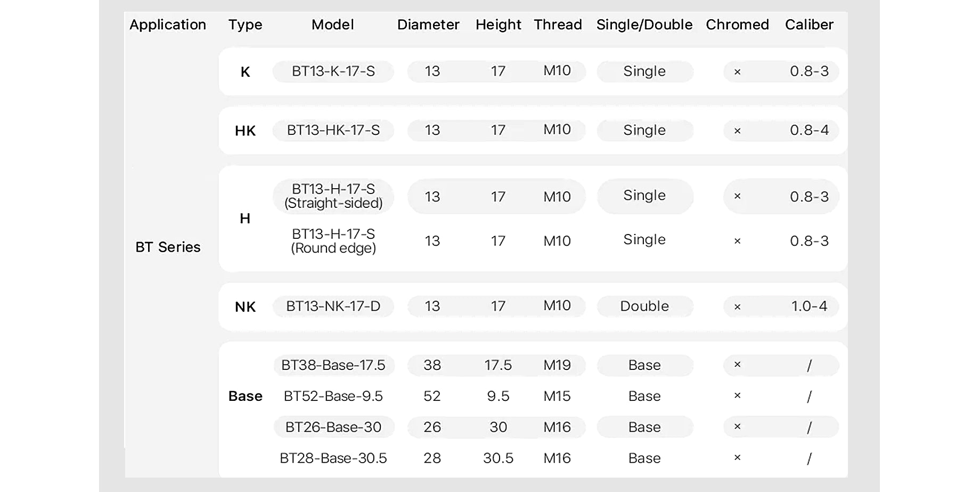Select the Double value in the NK row
Screen dimensions: 980x492
644,307
